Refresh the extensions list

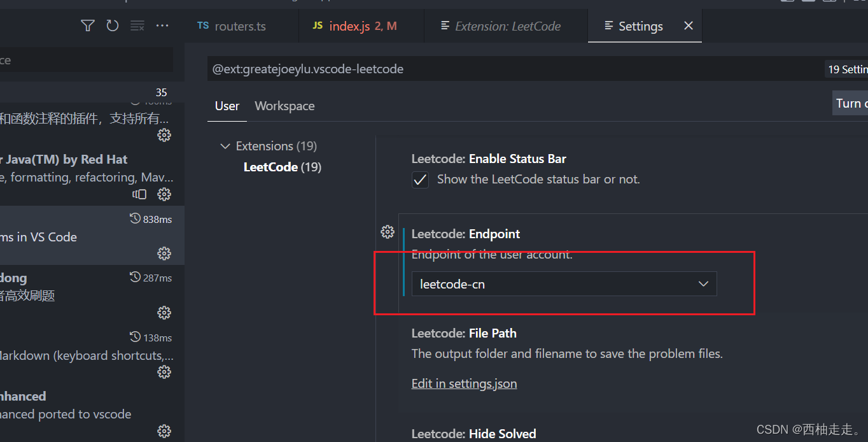pyautogui.click(x=113, y=25)
